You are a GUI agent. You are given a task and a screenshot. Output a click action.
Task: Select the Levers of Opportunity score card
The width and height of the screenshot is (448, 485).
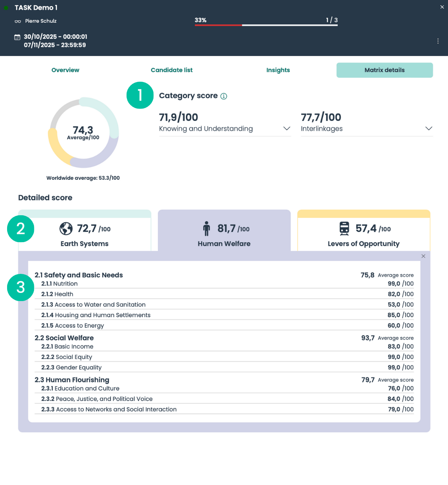coord(364,234)
